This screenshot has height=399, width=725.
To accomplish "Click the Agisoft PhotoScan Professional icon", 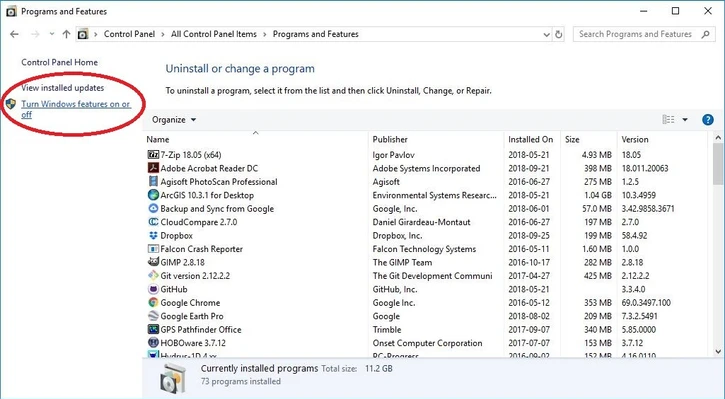I will [153, 181].
